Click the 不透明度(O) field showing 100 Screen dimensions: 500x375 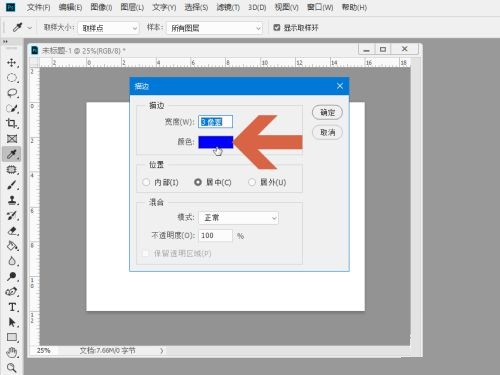click(x=215, y=236)
